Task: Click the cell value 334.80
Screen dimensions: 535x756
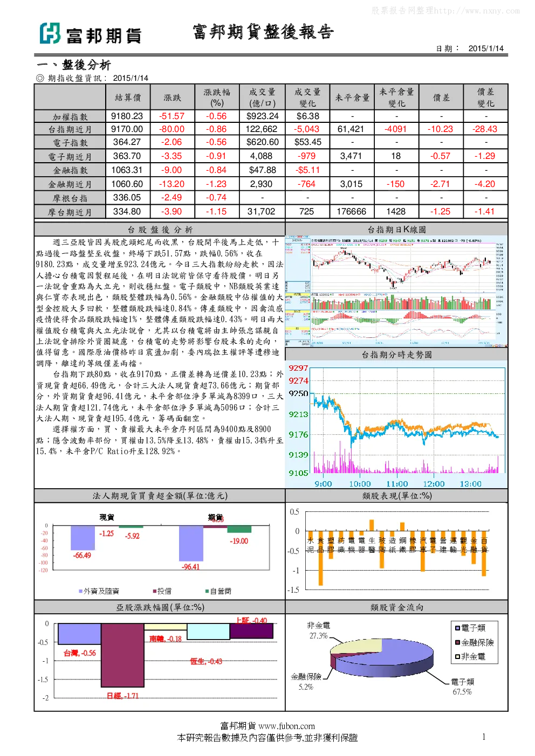Action: [127, 211]
